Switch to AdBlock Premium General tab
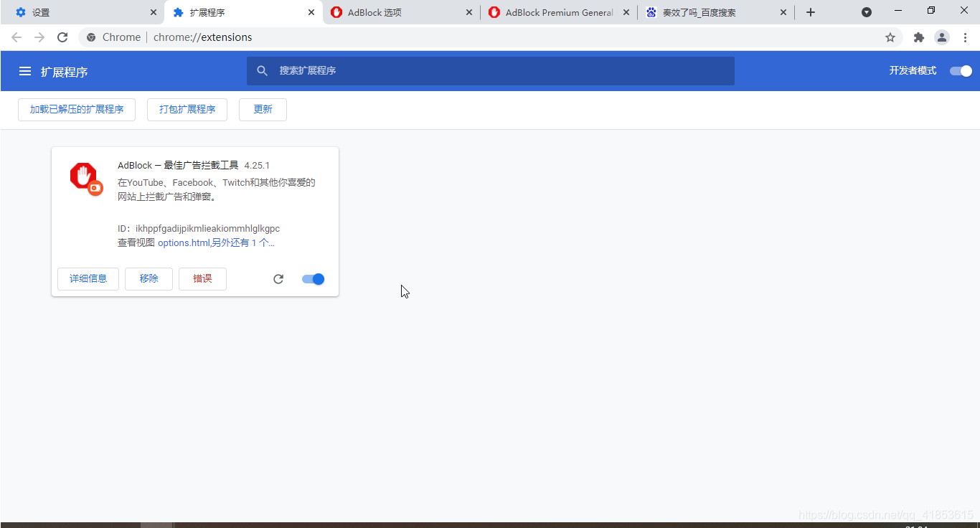 pos(557,12)
